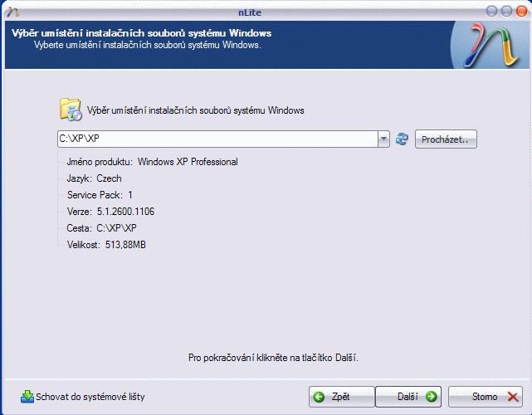Select the Verze: 5.1.2600.1106 row
Screen dimensions: 532x415
110,212
